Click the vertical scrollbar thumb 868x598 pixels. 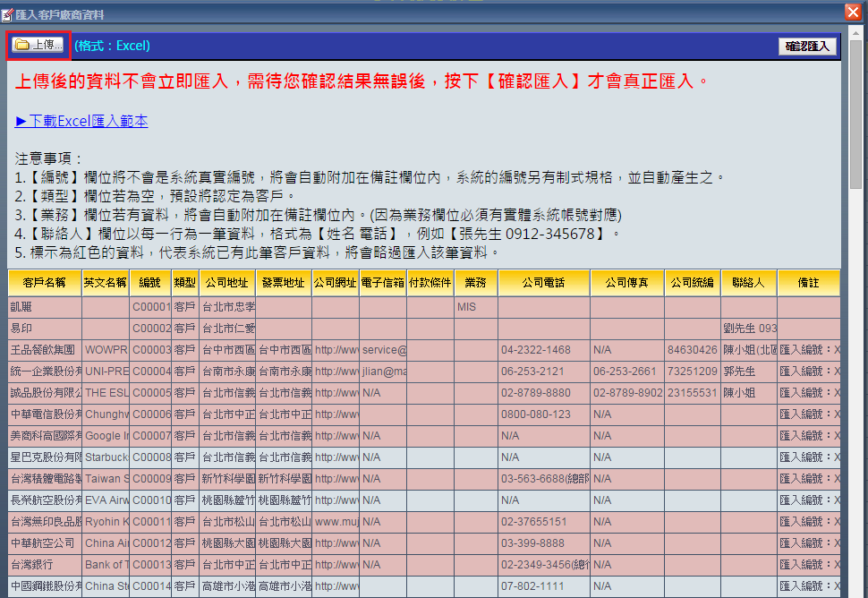click(855, 112)
